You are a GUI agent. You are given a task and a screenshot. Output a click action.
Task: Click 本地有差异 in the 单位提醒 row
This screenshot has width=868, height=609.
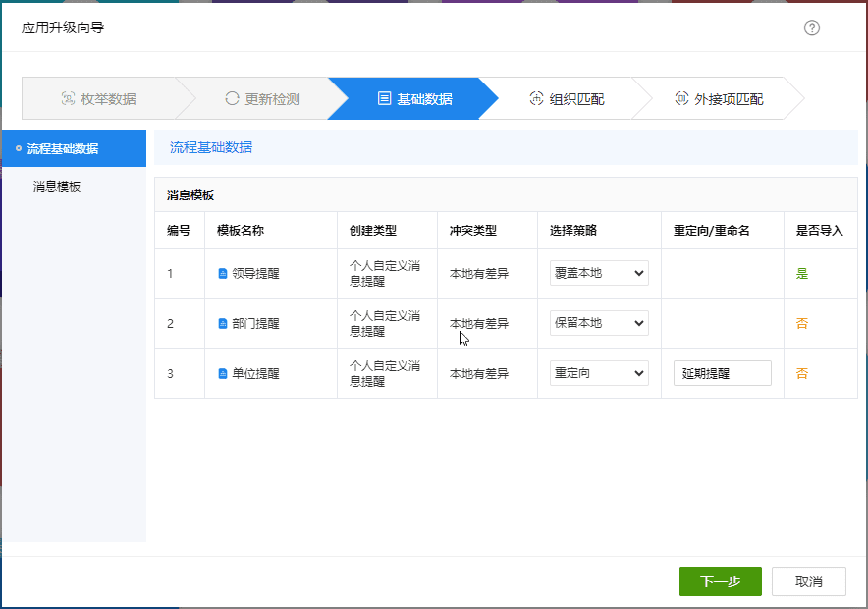point(479,373)
